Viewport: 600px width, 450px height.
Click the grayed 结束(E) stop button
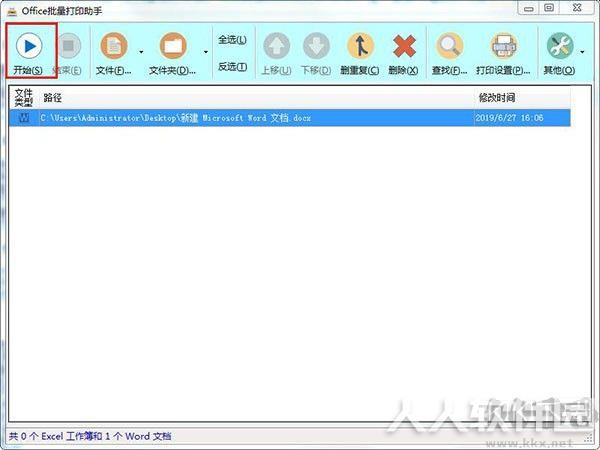[x=67, y=53]
